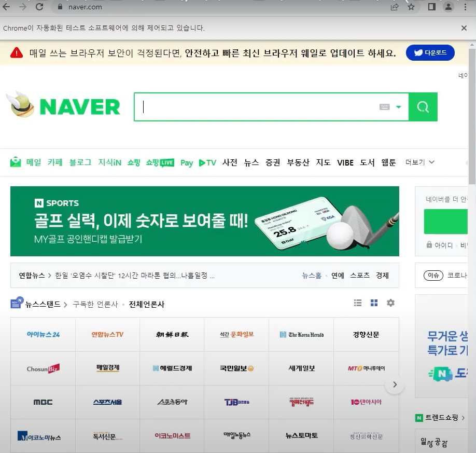The image size is (476, 453).
Task: Expand the 더보기 services menu
Action: 420,162
